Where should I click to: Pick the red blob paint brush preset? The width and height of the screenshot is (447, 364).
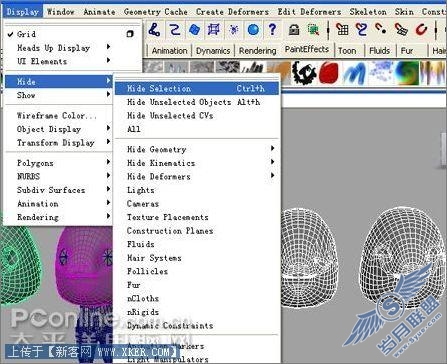coord(329,73)
